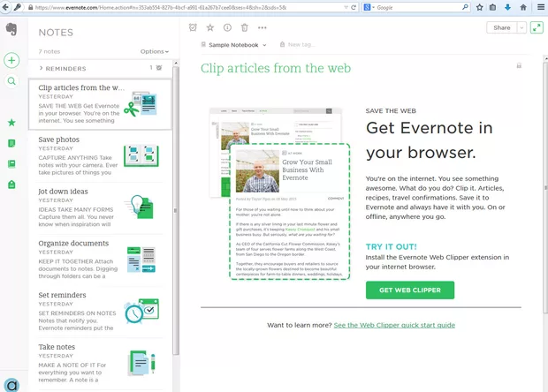The height and width of the screenshot is (392, 548).
Task: Delete note with trash icon
Action: (x=245, y=27)
